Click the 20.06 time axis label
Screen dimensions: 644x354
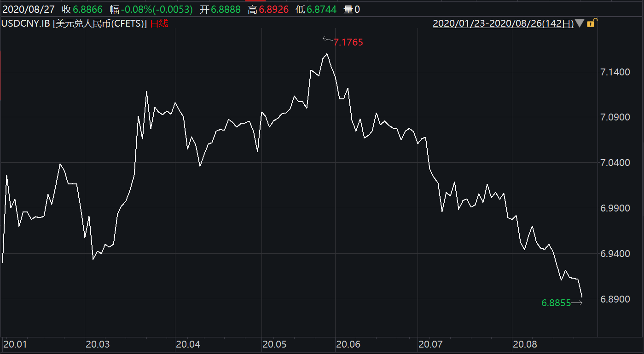(348, 344)
